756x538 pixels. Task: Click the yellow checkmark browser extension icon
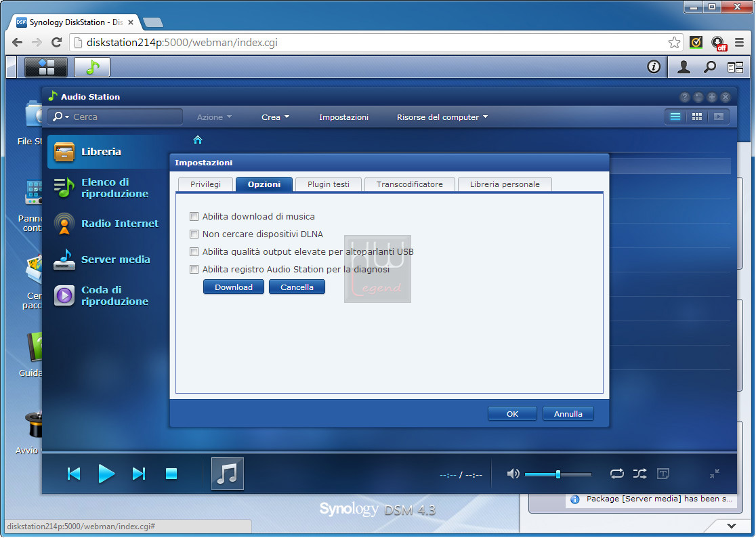click(x=696, y=43)
